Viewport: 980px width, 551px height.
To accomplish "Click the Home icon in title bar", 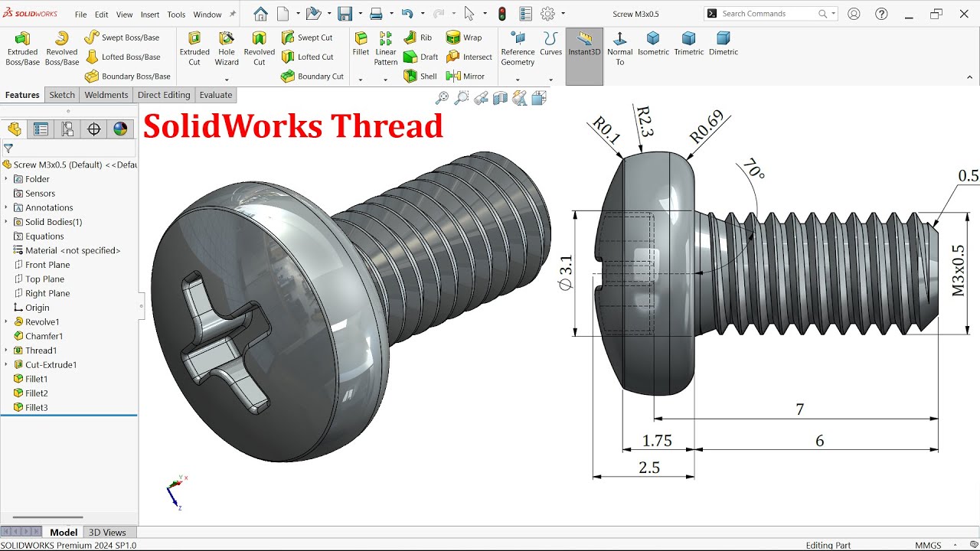I will tap(260, 14).
